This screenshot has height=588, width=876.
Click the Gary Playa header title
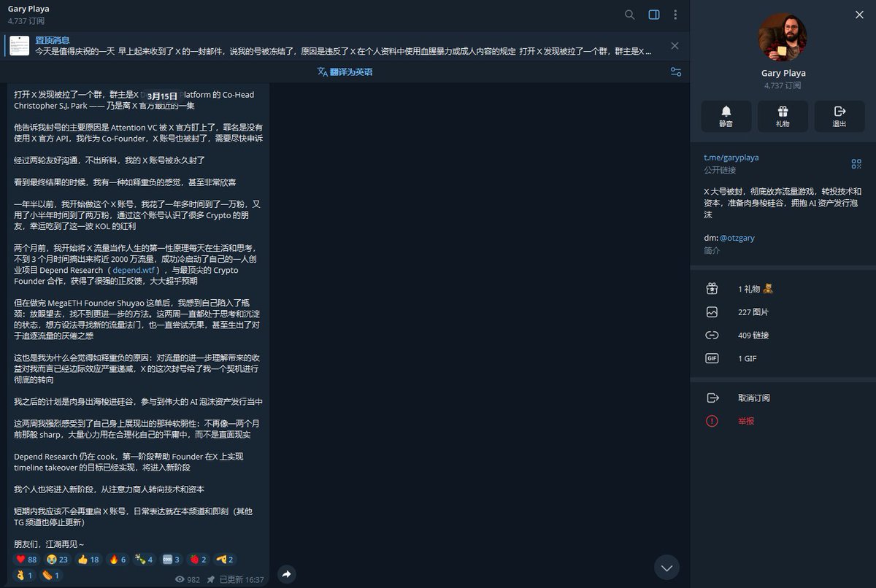coord(28,9)
